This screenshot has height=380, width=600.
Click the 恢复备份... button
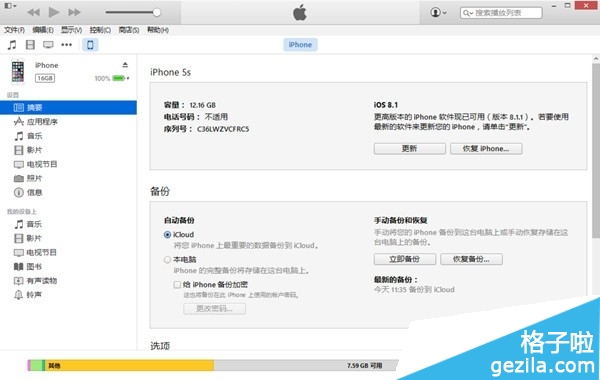pyautogui.click(x=471, y=259)
